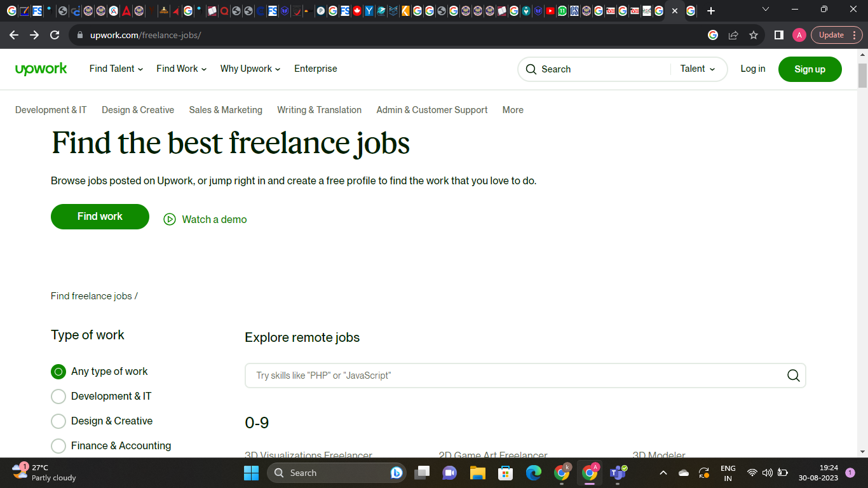868x488 pixels.
Task: Open Sales & Marketing category
Action: [226, 110]
